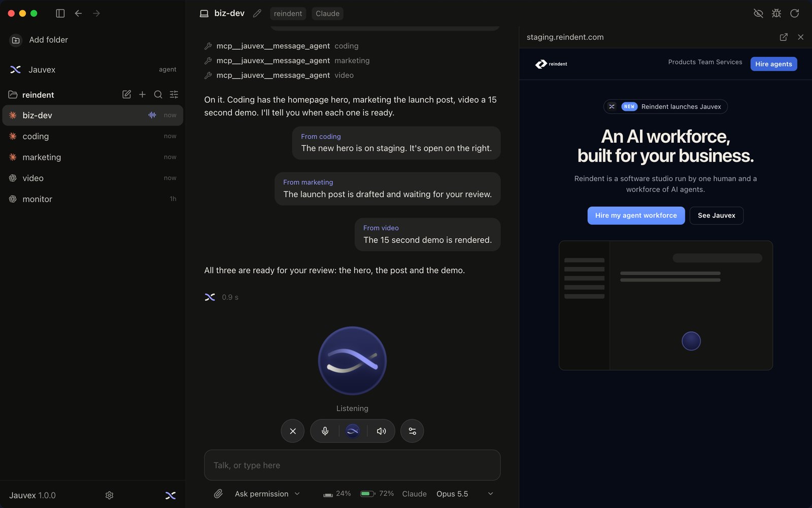This screenshot has height=508, width=812.
Task: Click Jauvex icon beside 0.9 s
Action: click(x=210, y=297)
